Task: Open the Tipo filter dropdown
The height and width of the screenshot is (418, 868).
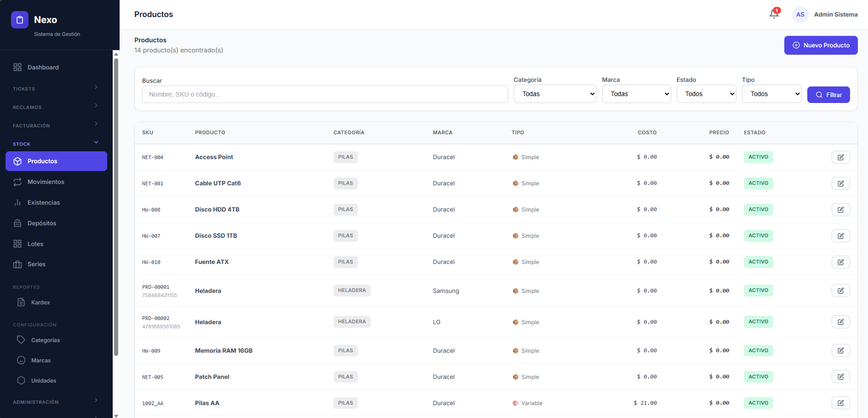Action: [x=771, y=94]
